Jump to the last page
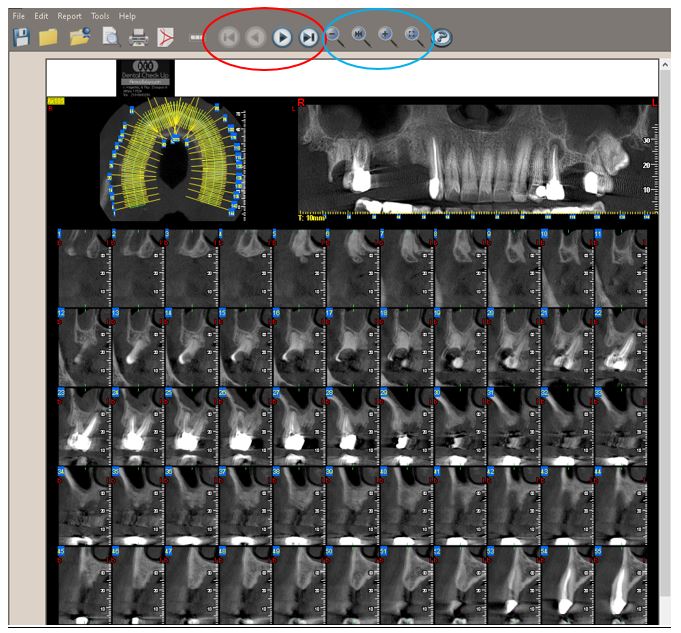 coord(309,38)
